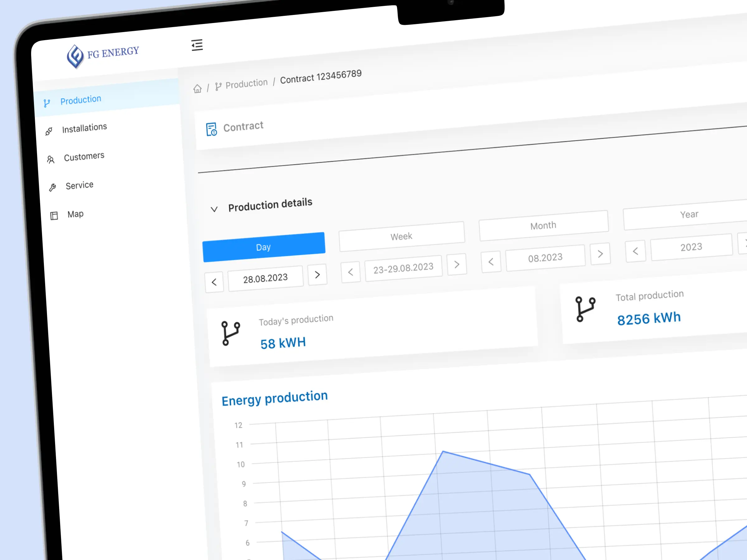Go to the previous year before 2023

point(635,251)
